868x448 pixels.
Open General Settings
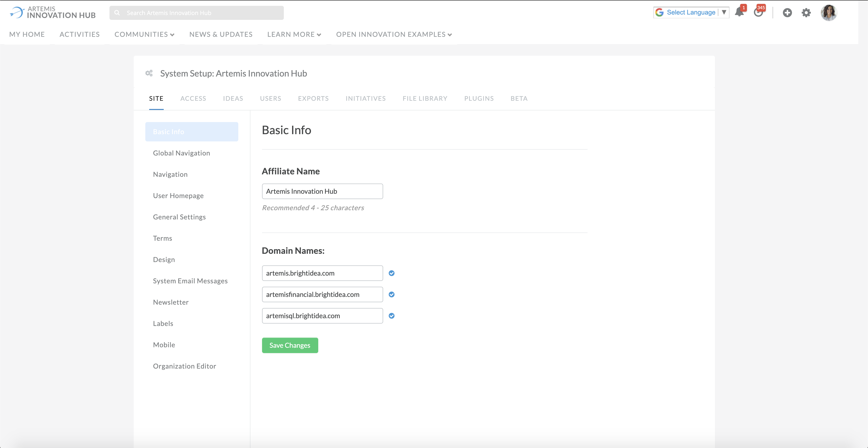coord(179,217)
